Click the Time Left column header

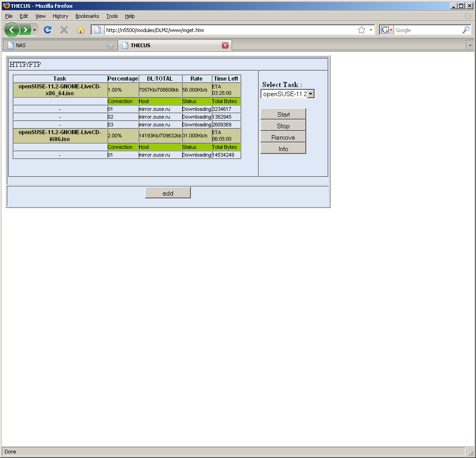226,79
